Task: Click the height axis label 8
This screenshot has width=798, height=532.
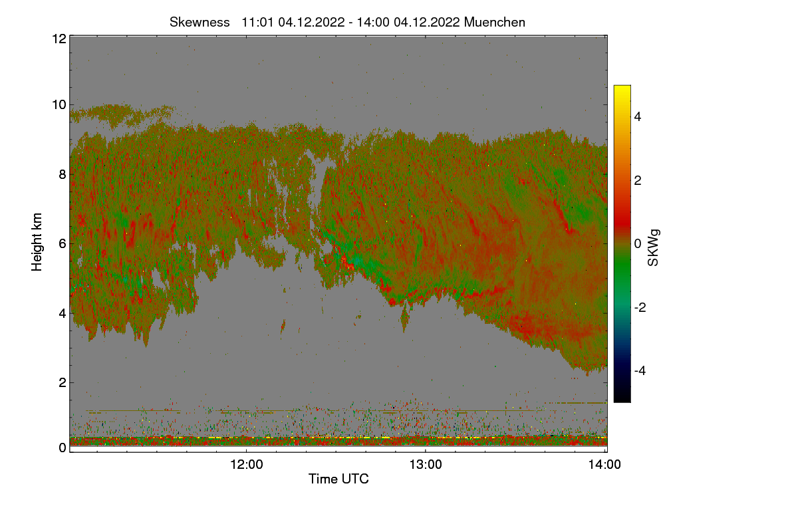Action: click(x=62, y=174)
